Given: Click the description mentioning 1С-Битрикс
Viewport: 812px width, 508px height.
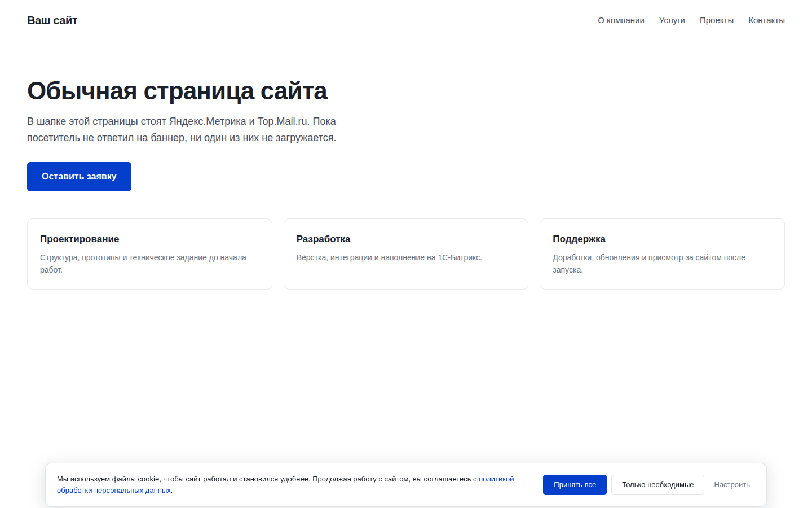Looking at the screenshot, I should (389, 257).
